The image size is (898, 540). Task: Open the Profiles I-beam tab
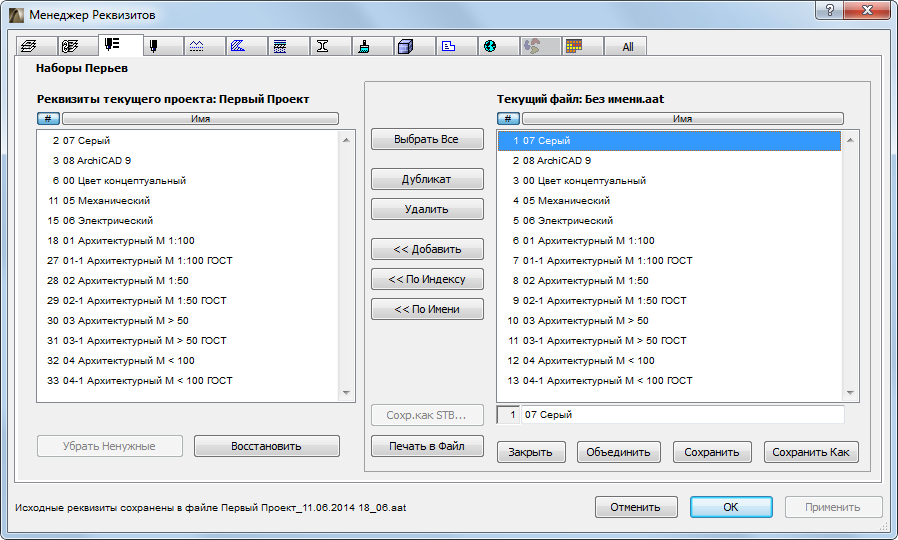330,46
